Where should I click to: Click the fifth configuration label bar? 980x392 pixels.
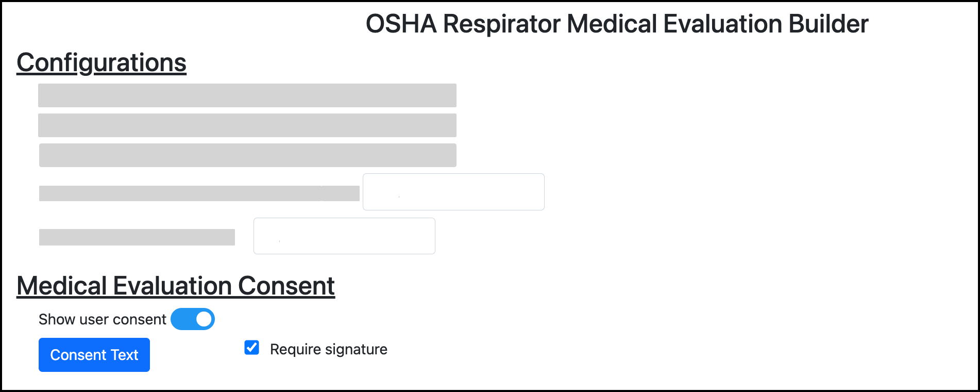pos(136,236)
